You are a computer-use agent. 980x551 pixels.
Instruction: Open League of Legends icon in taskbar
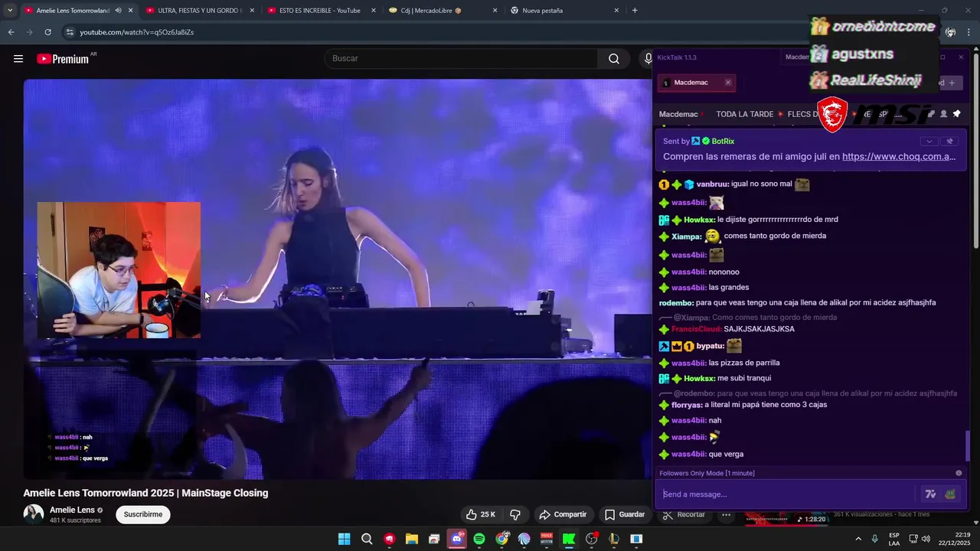pyautogui.click(x=613, y=539)
